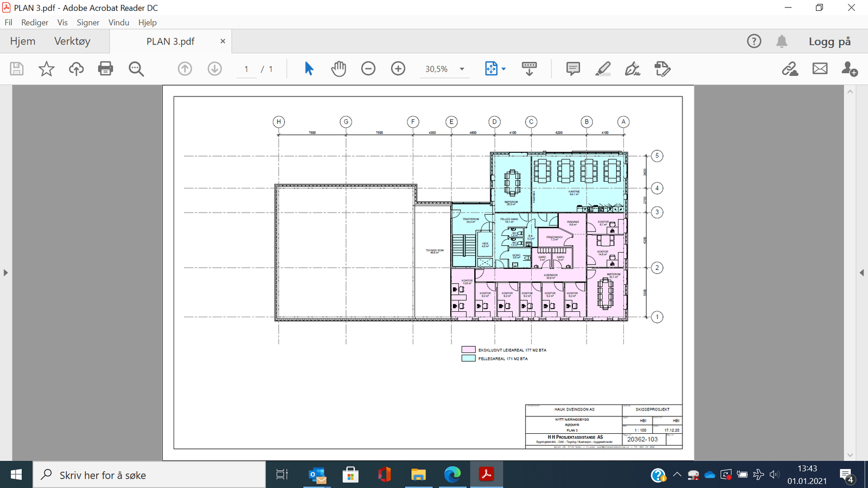Expand the right tools pane
Image resolution: width=868 pixels, height=488 pixels.
pyautogui.click(x=861, y=273)
